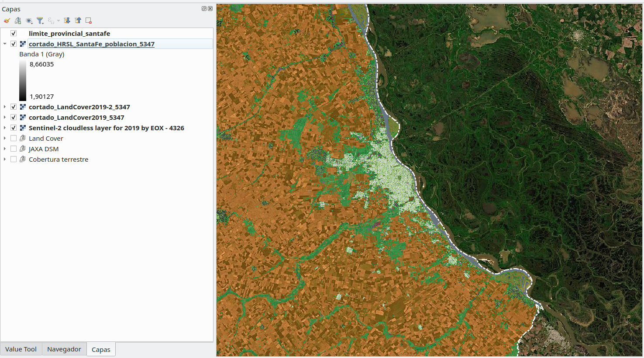Screen dimensions: 644x358
Task: Click raster icon of cortado_LandCover2019_5347 layer
Action: 23,117
